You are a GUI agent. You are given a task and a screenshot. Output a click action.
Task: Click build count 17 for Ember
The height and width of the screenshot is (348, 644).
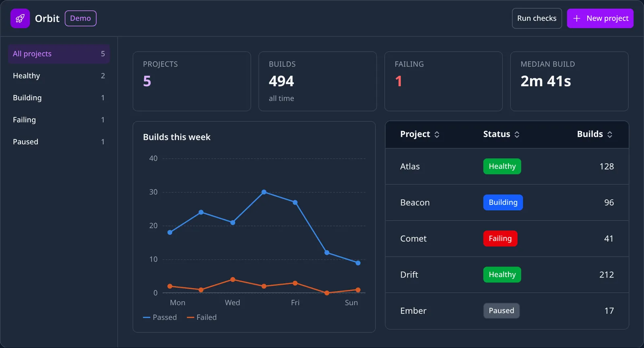coord(609,311)
